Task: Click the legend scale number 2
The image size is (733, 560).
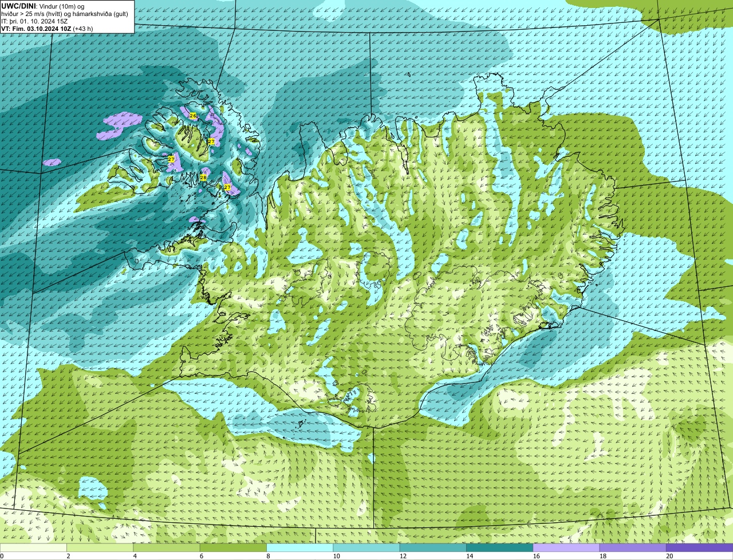Action: tap(68, 556)
